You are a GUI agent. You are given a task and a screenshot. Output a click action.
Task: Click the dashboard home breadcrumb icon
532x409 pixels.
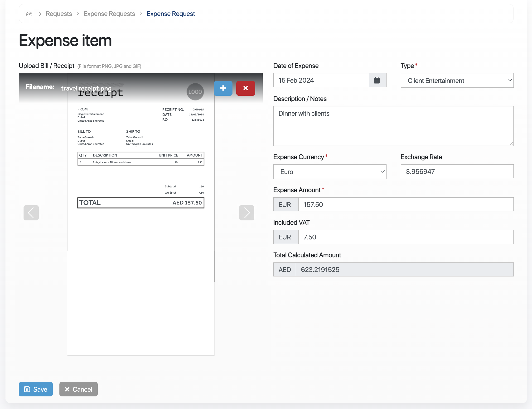point(29,14)
